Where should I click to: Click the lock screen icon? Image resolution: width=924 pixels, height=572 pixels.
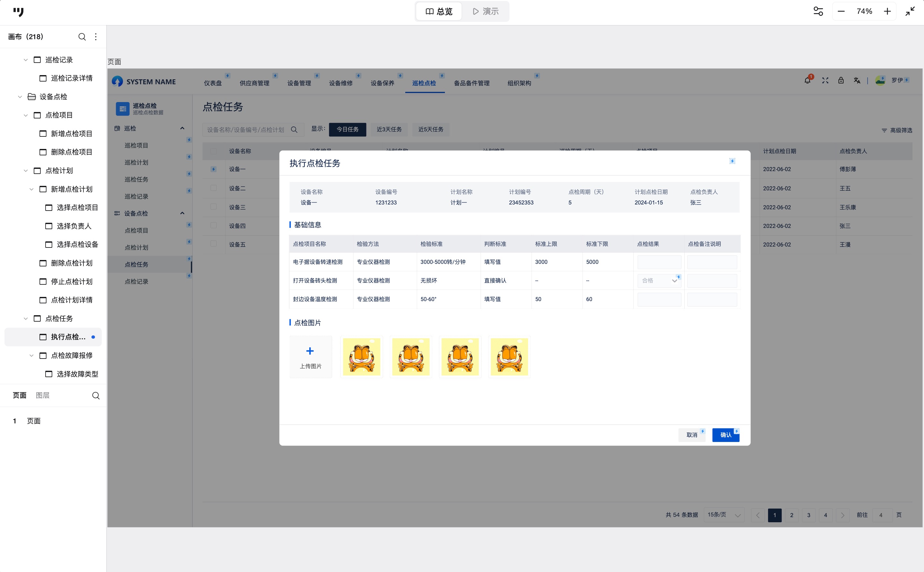(841, 81)
